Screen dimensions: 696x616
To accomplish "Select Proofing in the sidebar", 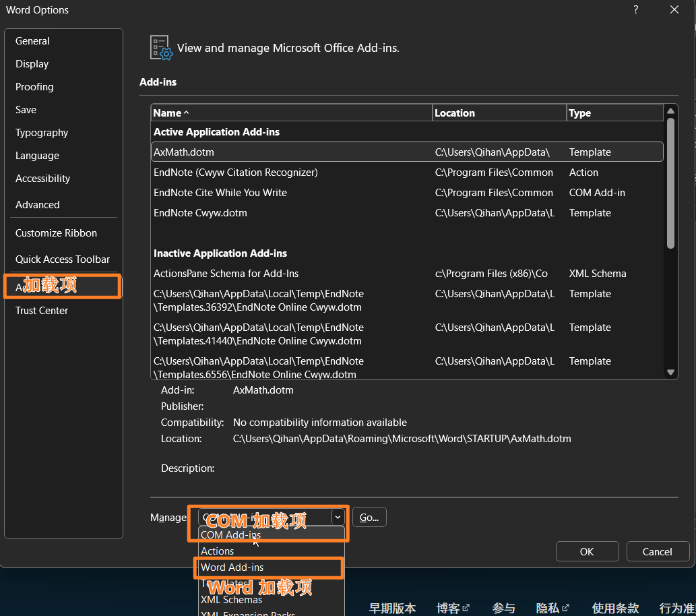I will pyautogui.click(x=63, y=87).
